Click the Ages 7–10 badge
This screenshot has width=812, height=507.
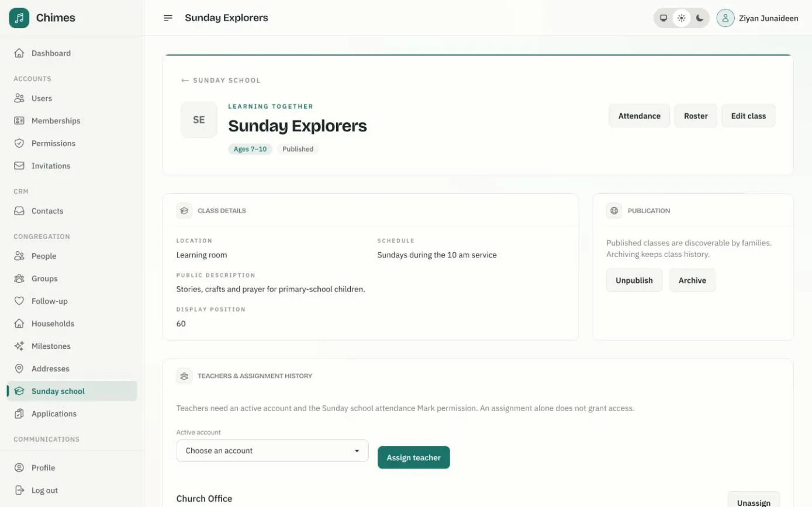click(x=250, y=149)
